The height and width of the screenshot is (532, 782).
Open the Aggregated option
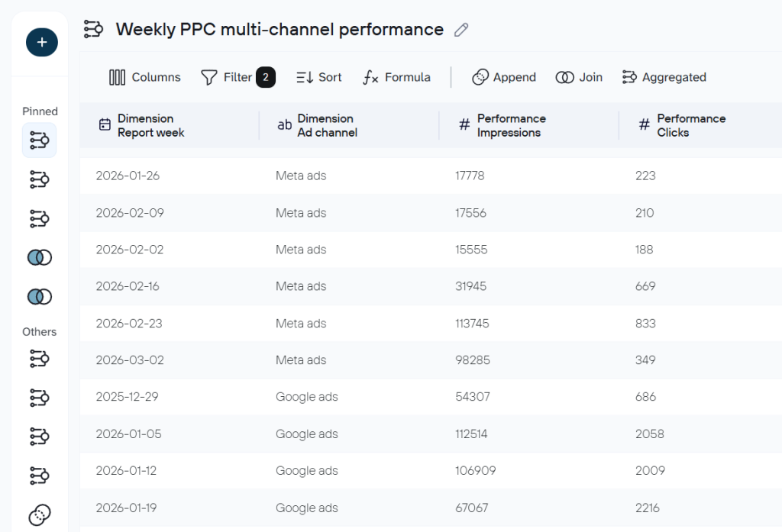pyautogui.click(x=664, y=77)
